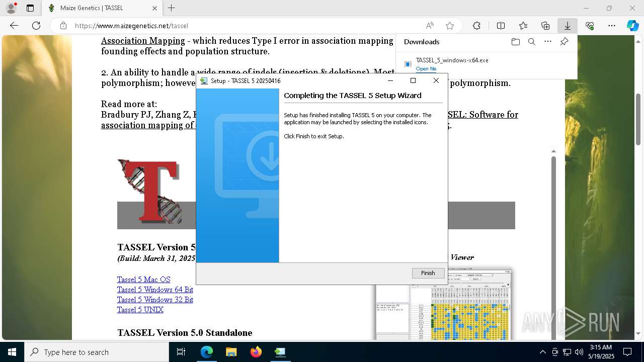
Task: Click the page vertical scrollbar thumb
Action: [x=638, y=121]
